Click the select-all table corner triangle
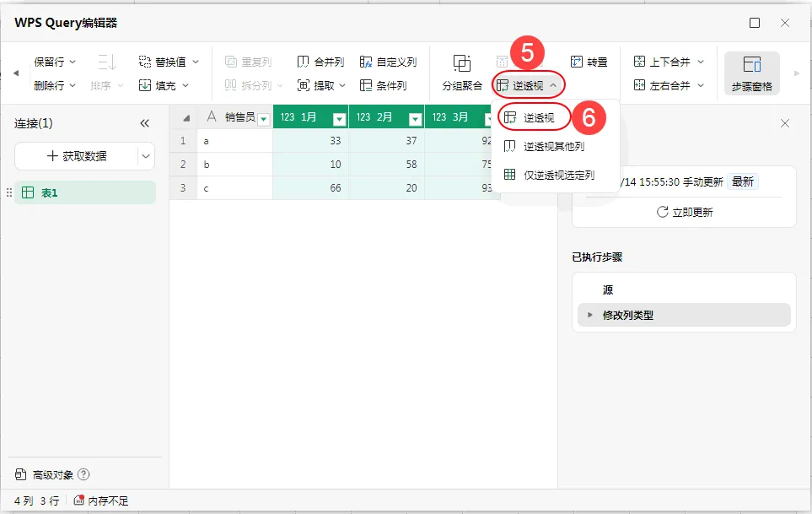The width and height of the screenshot is (812, 514). pos(186,118)
